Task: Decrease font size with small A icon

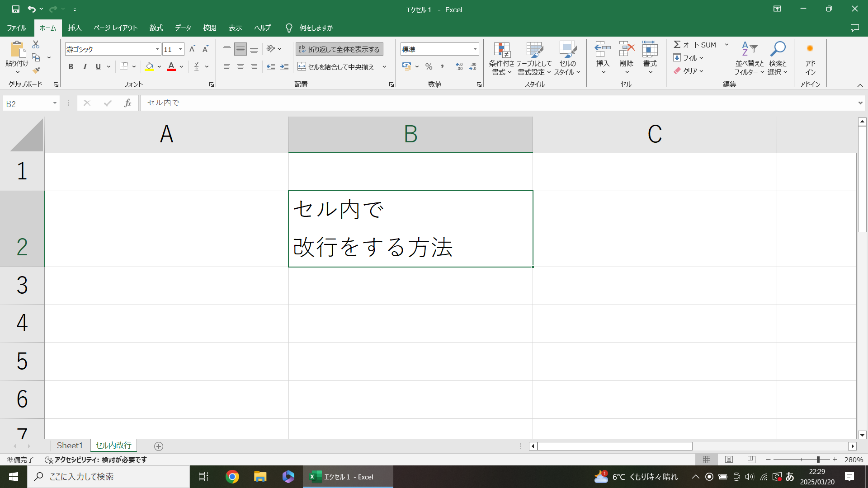Action: coord(205,49)
